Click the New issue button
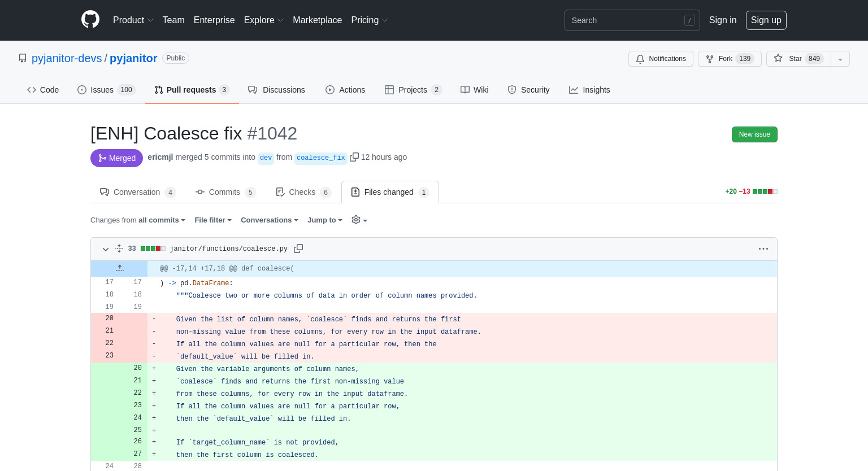The image size is (868, 471). pyautogui.click(x=754, y=134)
